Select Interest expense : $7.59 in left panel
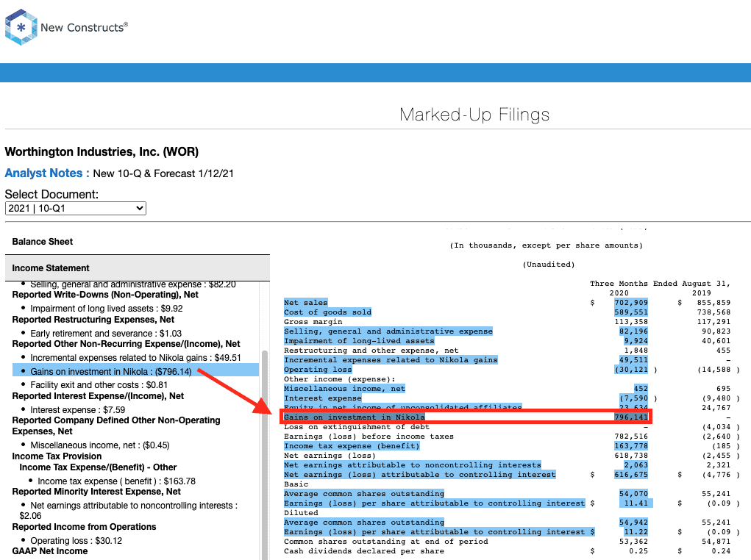The image size is (751, 560). (x=77, y=410)
